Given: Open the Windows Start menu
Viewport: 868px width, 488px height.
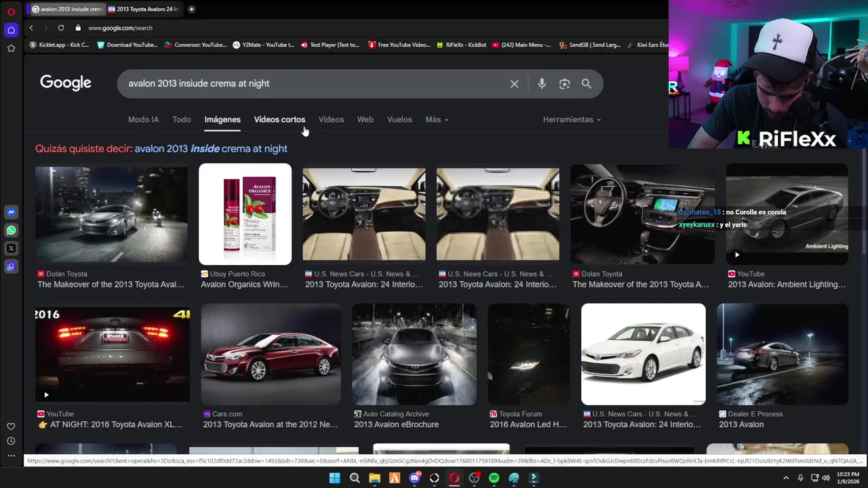Looking at the screenshot, I should 334,478.
